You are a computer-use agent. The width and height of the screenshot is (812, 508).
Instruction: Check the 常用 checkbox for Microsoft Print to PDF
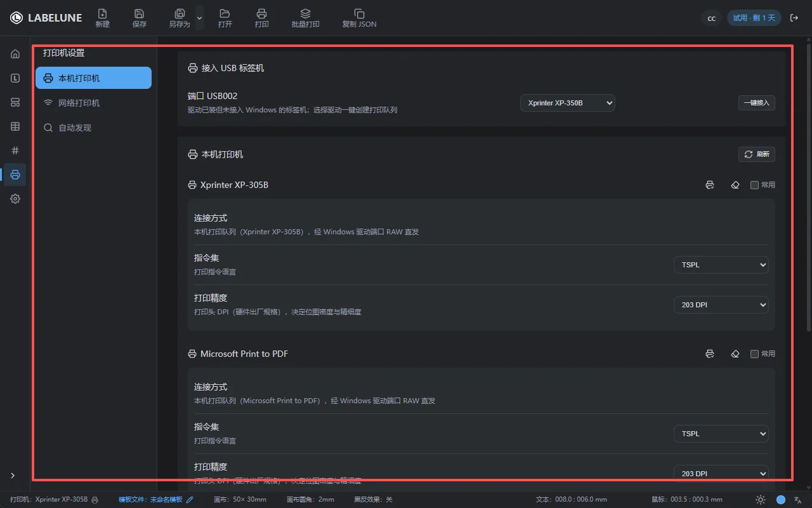pos(754,354)
